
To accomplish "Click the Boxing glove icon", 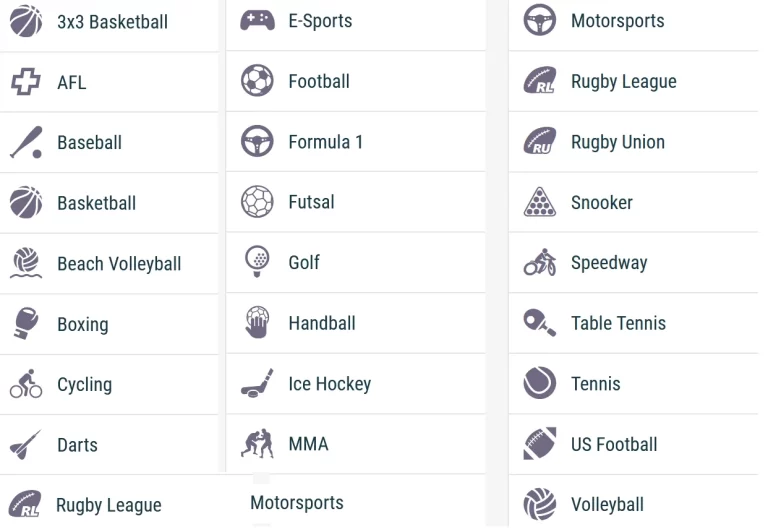I will tap(26, 323).
